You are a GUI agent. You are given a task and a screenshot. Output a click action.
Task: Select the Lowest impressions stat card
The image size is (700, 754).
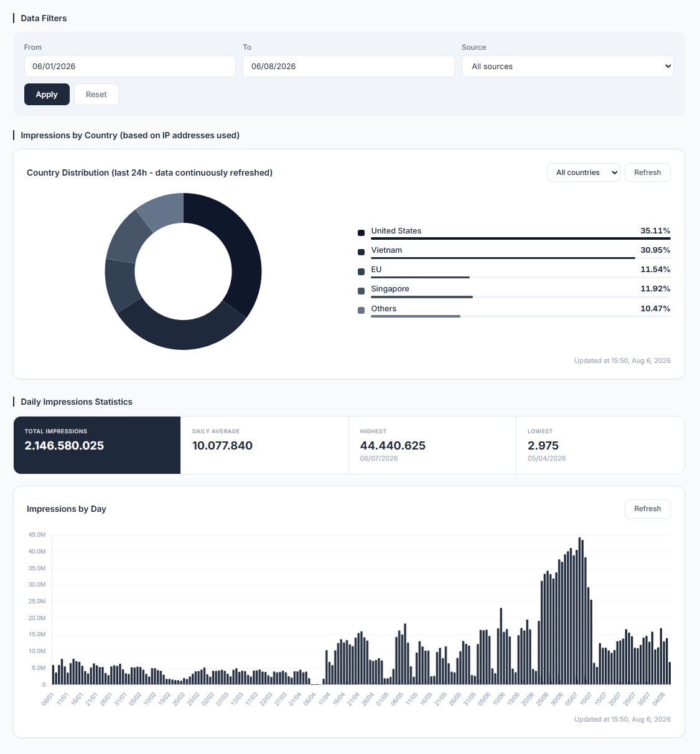(x=600, y=445)
